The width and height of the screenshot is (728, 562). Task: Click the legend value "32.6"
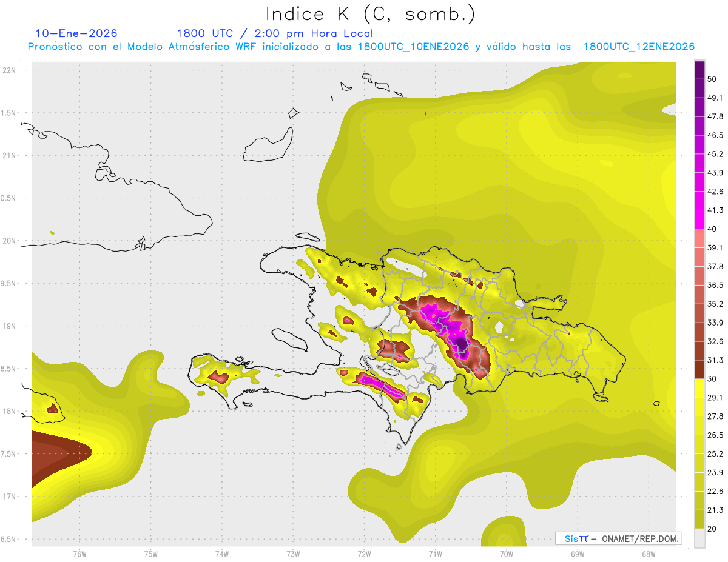(x=715, y=341)
